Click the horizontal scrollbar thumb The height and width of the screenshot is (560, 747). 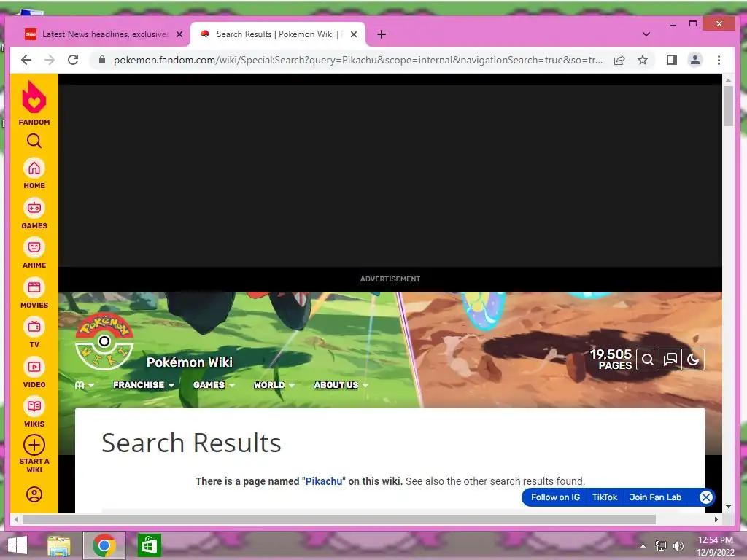[x=339, y=519]
